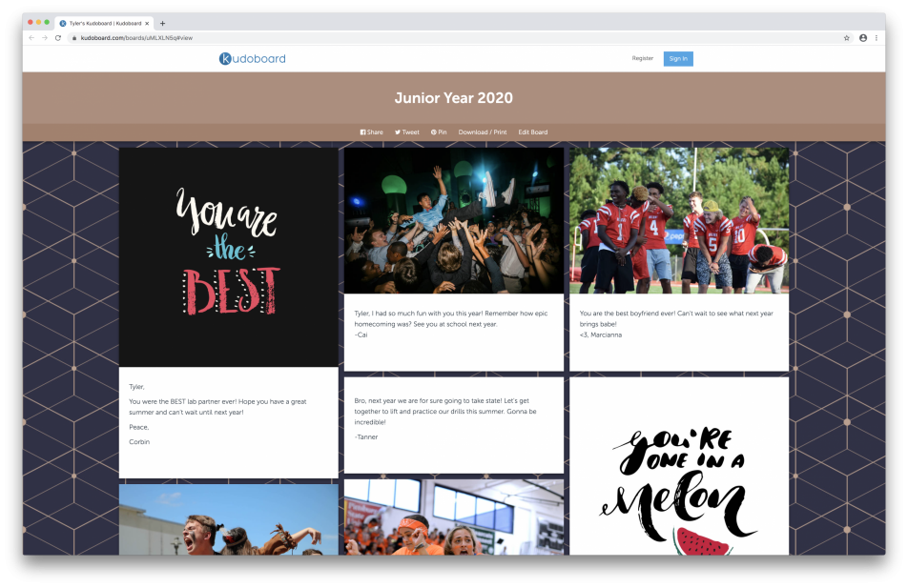
Task: View the football team photo in red jerseys
Action: tap(678, 220)
